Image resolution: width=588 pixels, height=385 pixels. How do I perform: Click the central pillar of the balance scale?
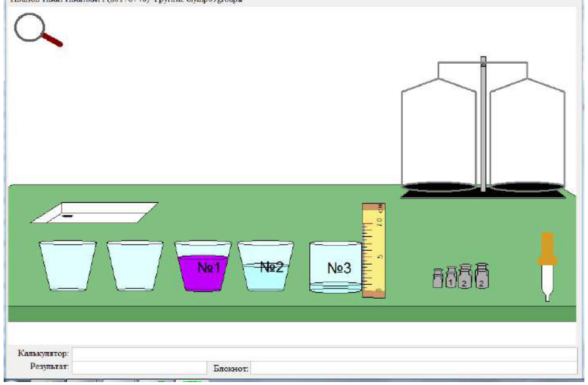[484, 124]
